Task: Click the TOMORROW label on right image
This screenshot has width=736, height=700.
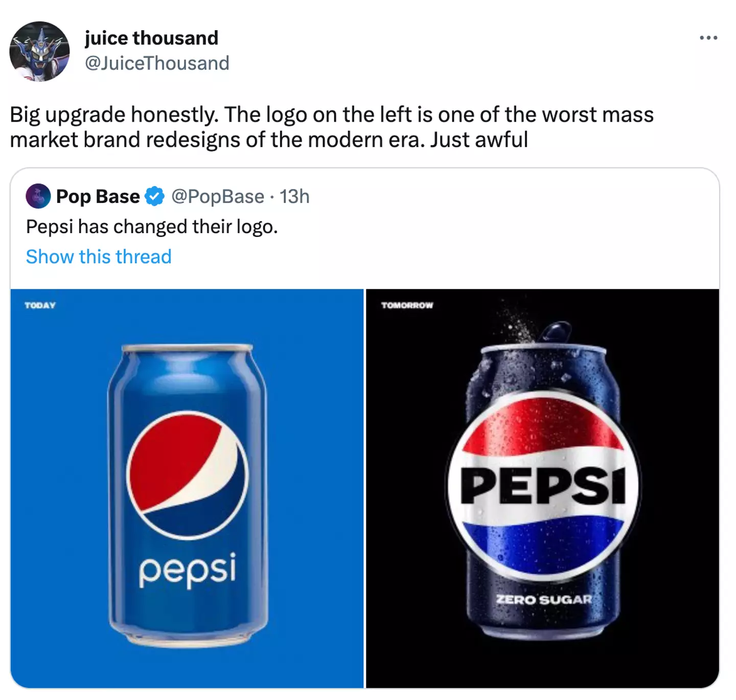Action: coord(407,305)
